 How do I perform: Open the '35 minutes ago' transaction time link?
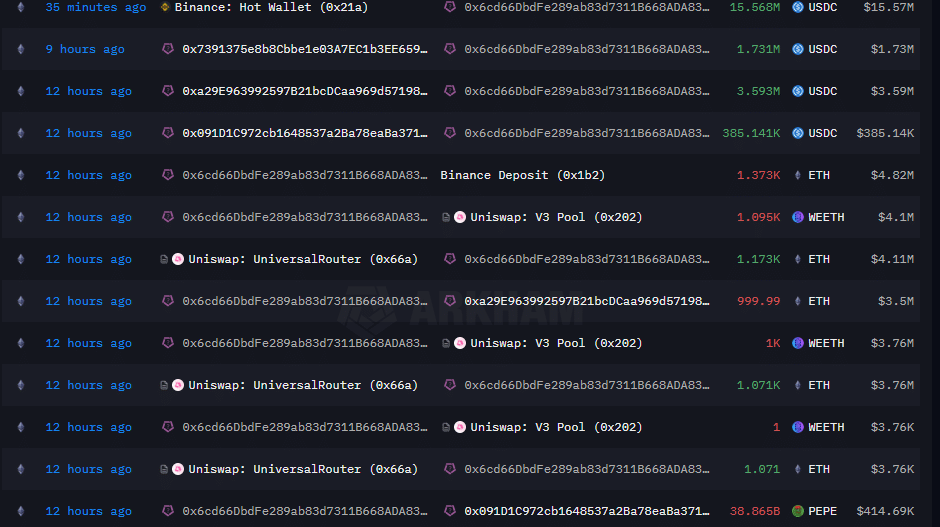point(95,7)
